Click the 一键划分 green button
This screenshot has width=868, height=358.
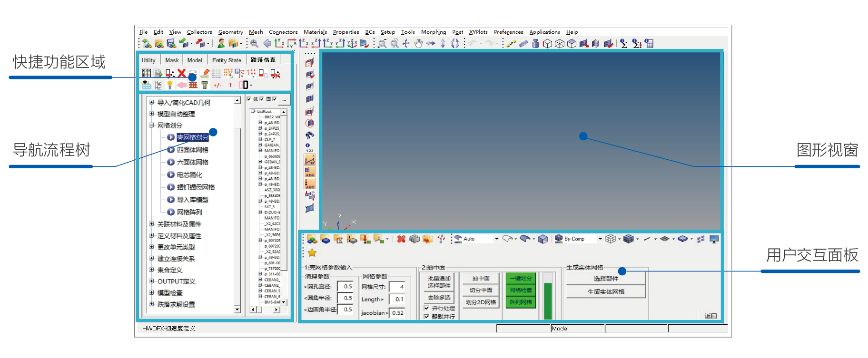(521, 278)
